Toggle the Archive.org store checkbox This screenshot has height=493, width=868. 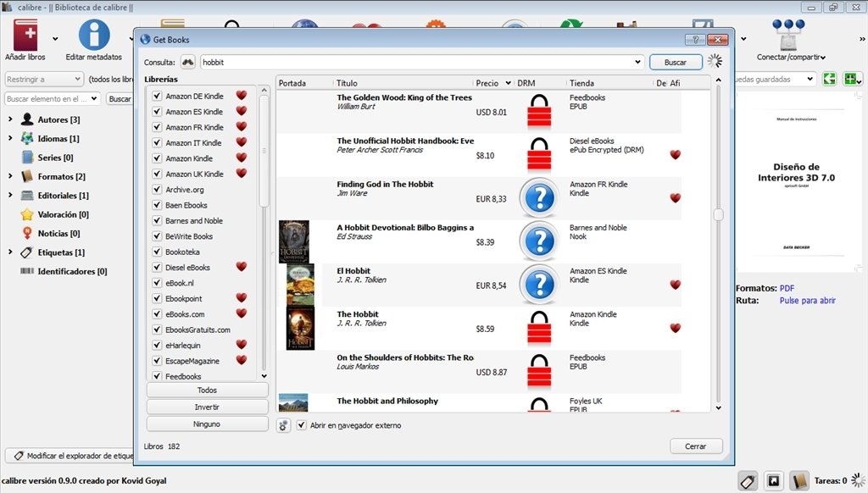(x=157, y=189)
